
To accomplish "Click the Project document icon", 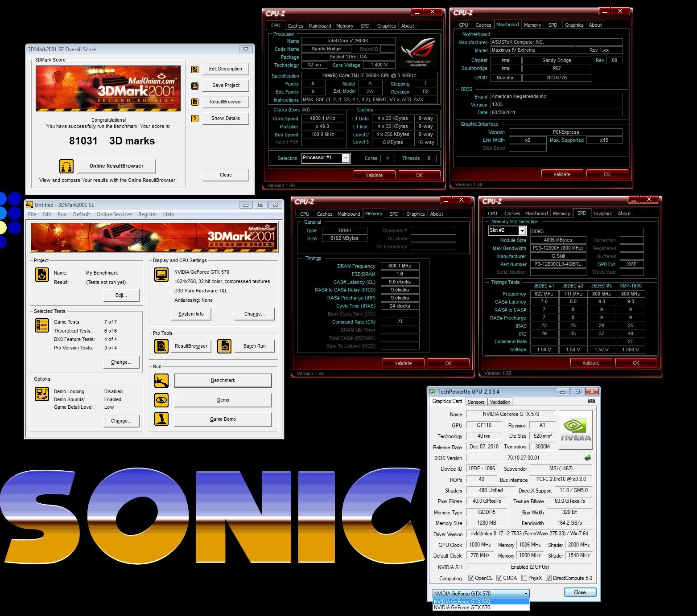I will [42, 275].
